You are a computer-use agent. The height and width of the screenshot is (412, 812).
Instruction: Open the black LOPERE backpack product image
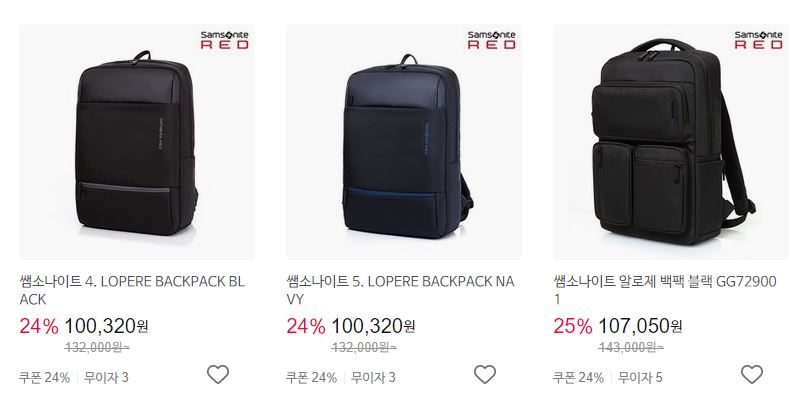137,142
